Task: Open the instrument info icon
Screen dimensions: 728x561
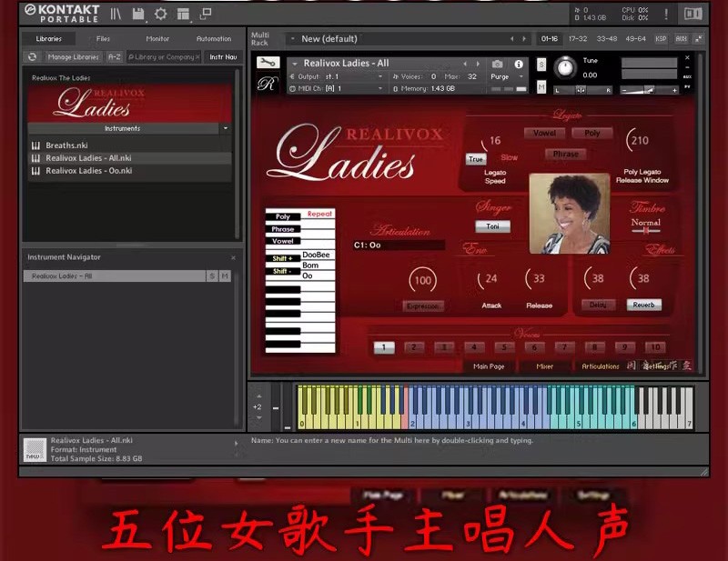Action: coord(519,64)
